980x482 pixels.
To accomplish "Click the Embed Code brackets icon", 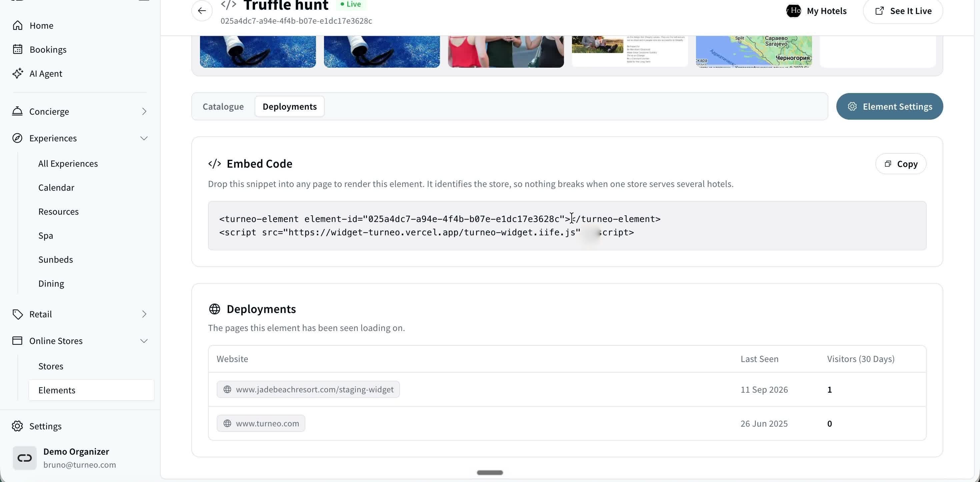I will click(215, 164).
